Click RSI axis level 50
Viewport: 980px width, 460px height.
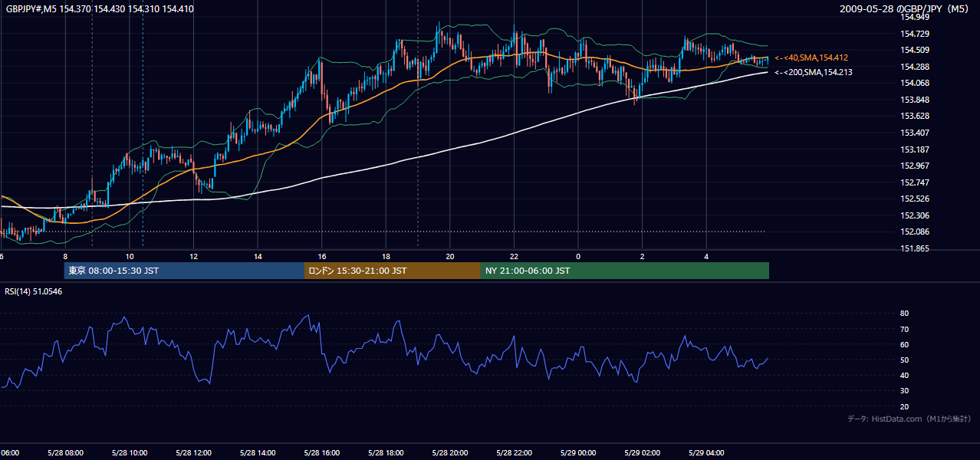tap(904, 360)
